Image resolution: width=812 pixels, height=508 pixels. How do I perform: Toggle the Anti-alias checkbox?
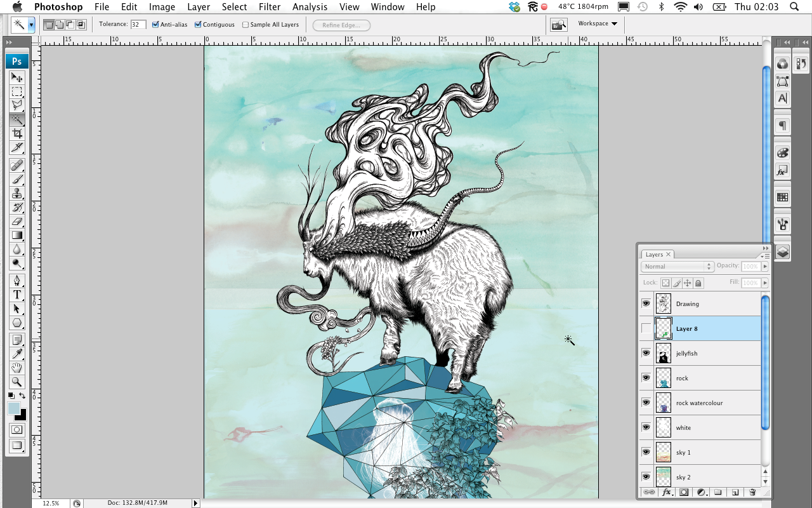(155, 25)
